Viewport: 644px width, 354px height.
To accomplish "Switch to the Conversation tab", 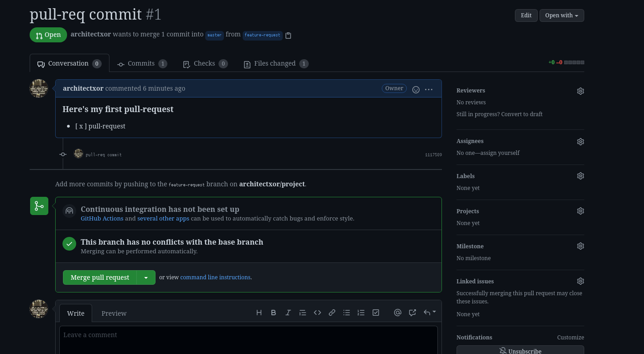I will [x=69, y=63].
